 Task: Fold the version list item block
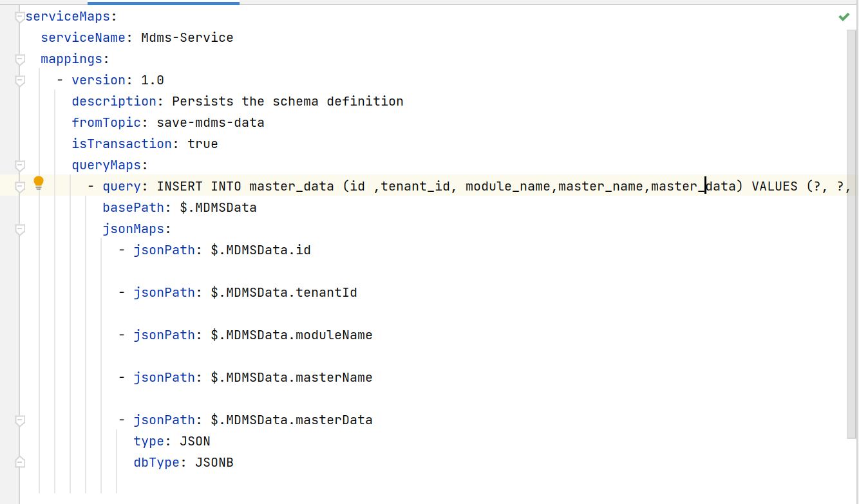coord(20,80)
